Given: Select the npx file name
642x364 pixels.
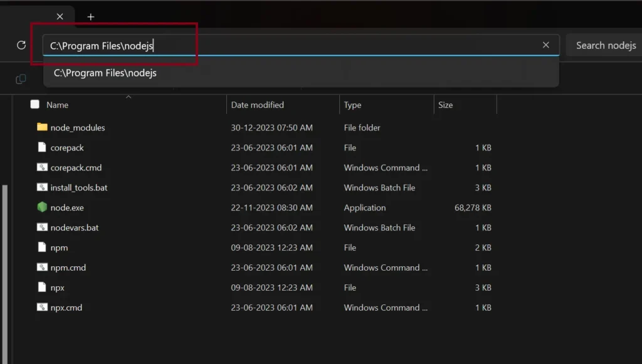Looking at the screenshot, I should point(57,288).
